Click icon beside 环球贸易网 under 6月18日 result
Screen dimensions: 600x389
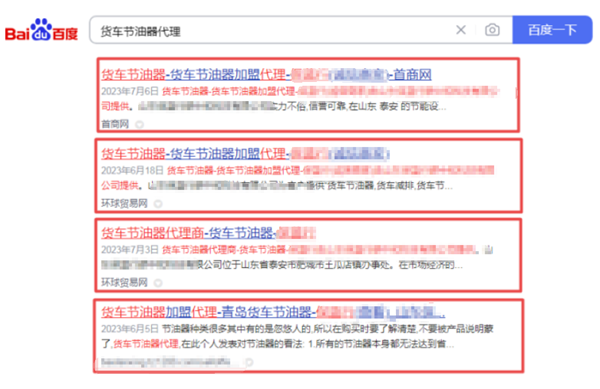tap(158, 204)
